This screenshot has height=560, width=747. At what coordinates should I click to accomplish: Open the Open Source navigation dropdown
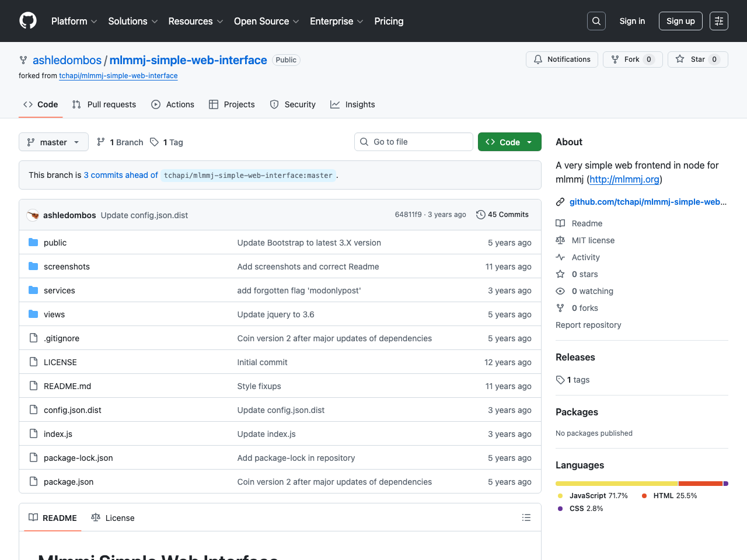(x=266, y=21)
